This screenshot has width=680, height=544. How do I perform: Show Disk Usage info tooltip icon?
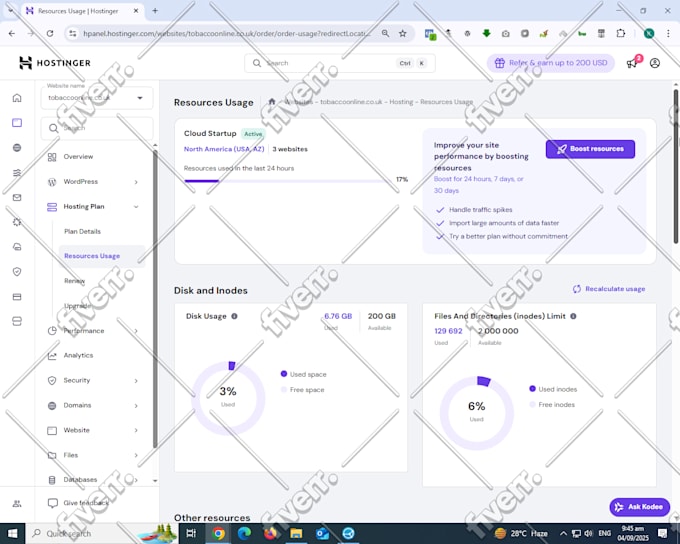(x=234, y=316)
